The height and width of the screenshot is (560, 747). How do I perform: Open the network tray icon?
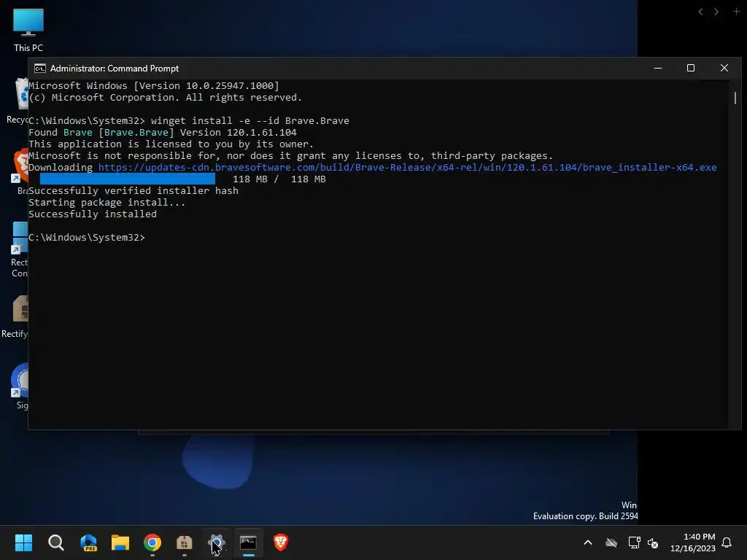click(634, 542)
